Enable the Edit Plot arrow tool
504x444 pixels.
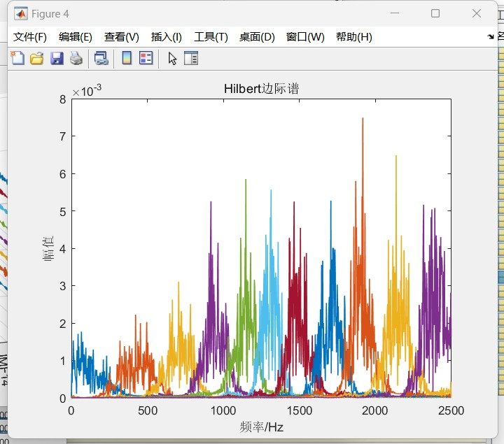(x=172, y=59)
